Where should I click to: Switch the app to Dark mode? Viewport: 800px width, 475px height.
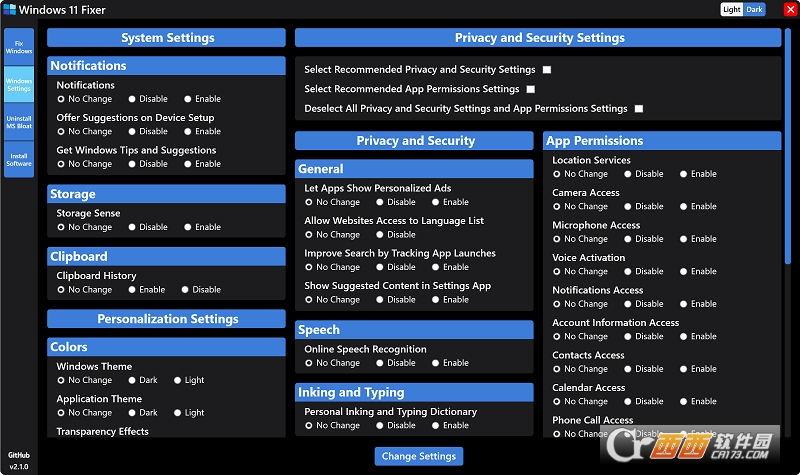[x=754, y=10]
